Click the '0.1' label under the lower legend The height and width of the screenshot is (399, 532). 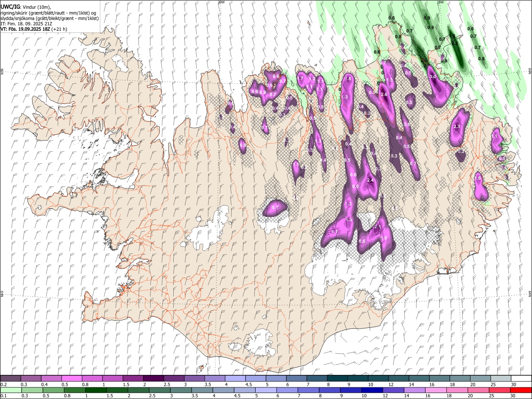3,396
